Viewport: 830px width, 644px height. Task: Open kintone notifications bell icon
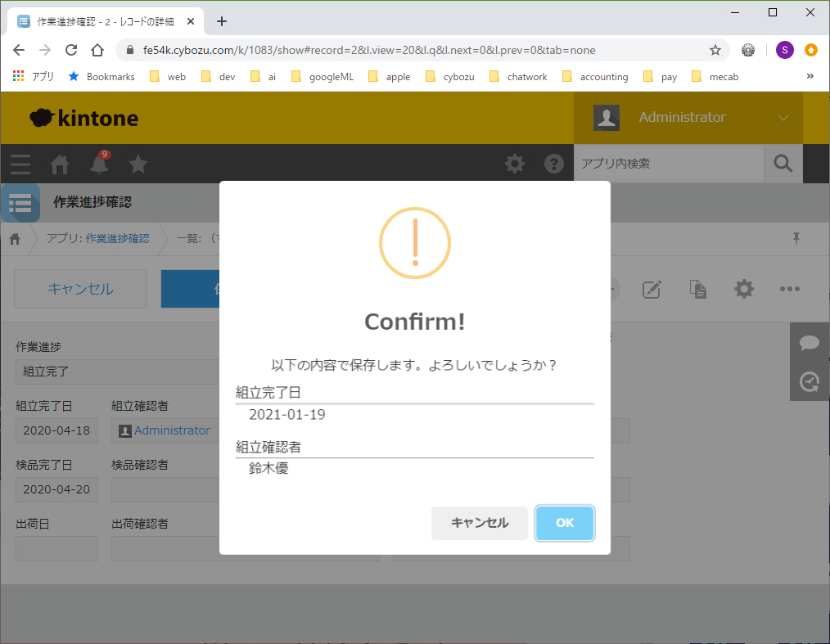coord(99,164)
